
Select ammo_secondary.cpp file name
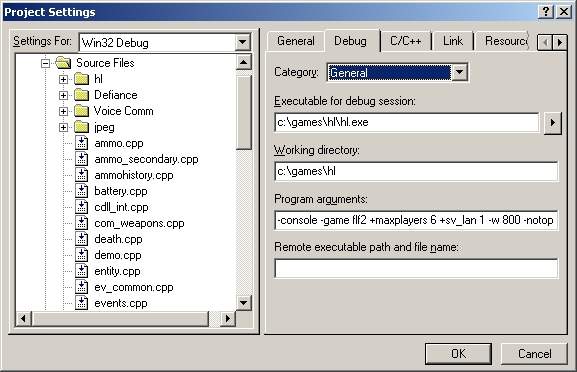pos(146,159)
